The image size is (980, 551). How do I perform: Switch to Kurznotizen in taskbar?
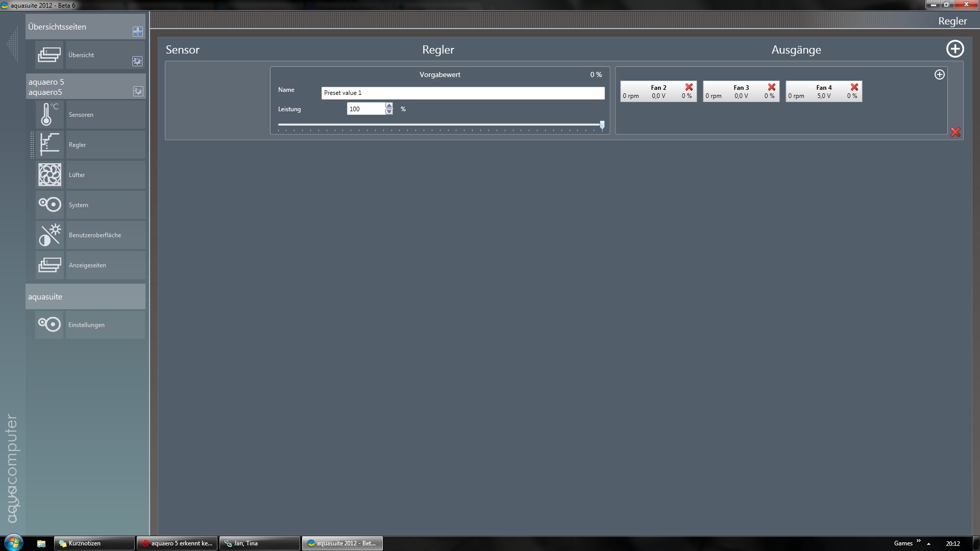click(x=94, y=543)
